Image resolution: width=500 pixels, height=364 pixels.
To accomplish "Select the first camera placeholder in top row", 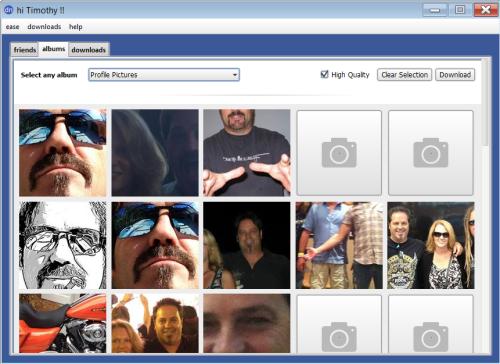I will click(x=339, y=153).
